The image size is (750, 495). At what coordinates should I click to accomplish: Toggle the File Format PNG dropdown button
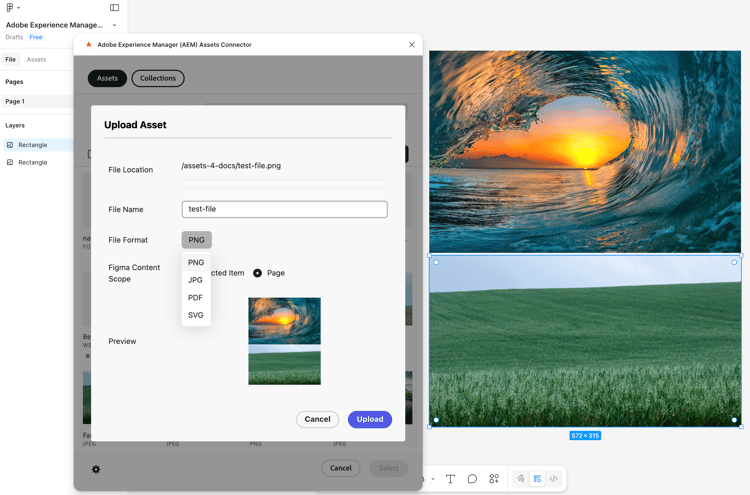197,240
